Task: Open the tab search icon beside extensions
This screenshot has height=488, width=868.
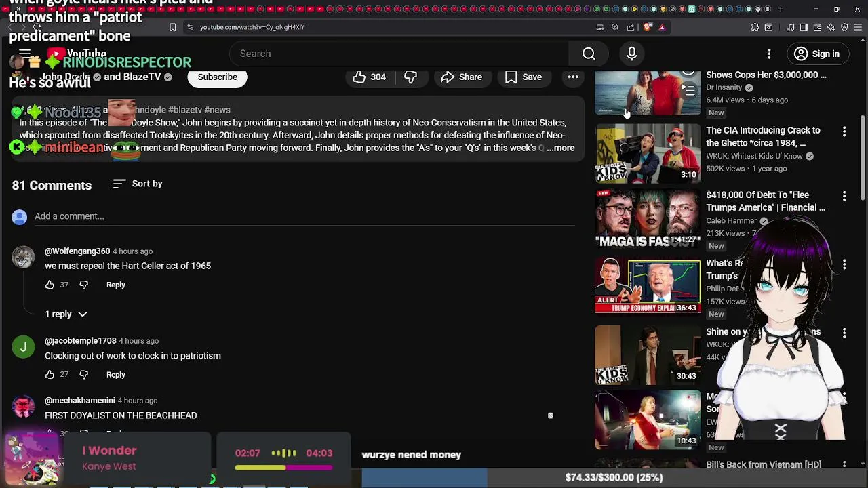Action: point(768,27)
